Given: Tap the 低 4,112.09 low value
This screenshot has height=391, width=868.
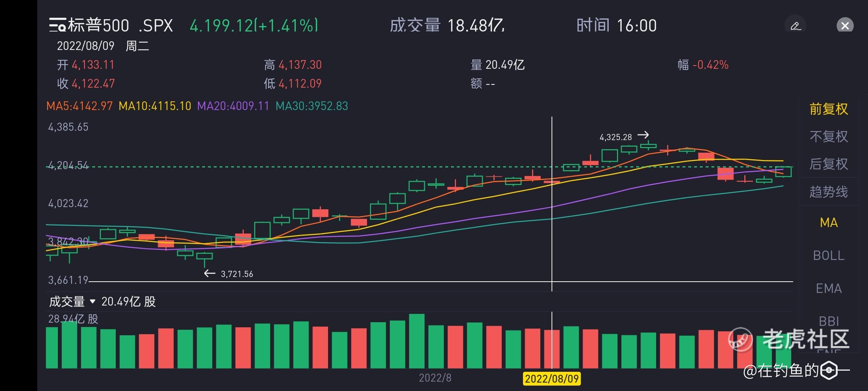Looking at the screenshot, I should tap(293, 84).
